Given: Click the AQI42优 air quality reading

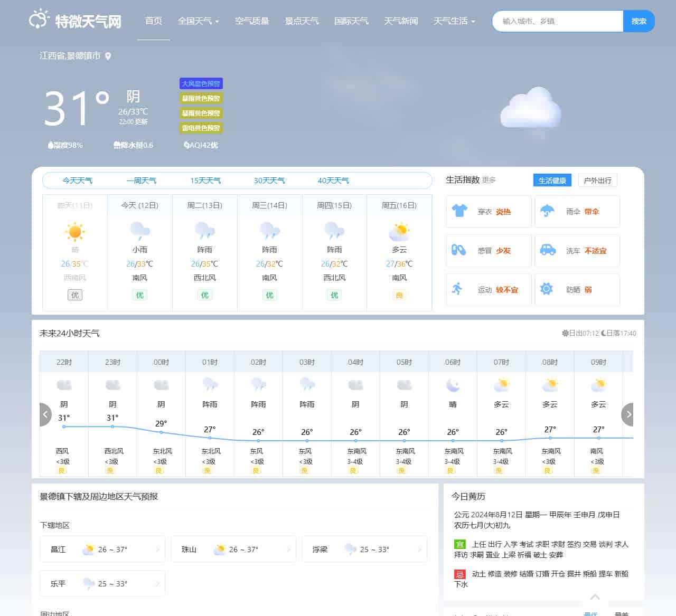Looking at the screenshot, I should 201,145.
